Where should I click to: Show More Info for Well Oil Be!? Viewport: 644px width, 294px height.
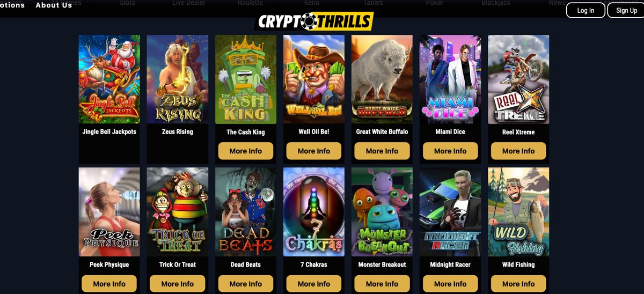coord(314,151)
